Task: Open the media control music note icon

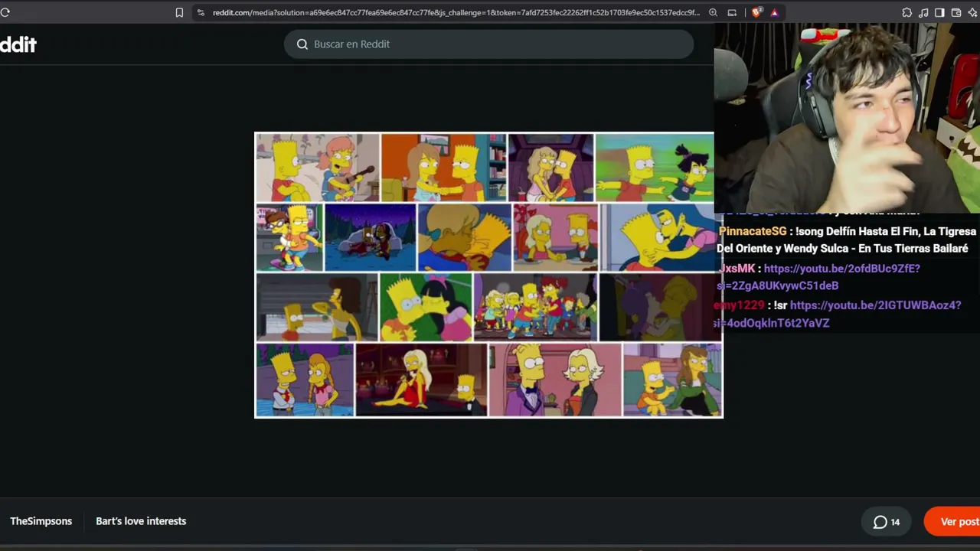Action: point(923,12)
